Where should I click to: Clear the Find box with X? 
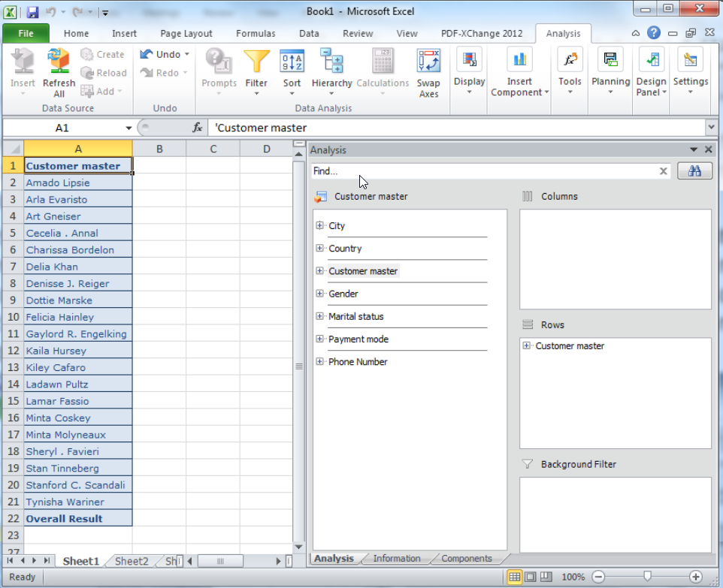[663, 171]
